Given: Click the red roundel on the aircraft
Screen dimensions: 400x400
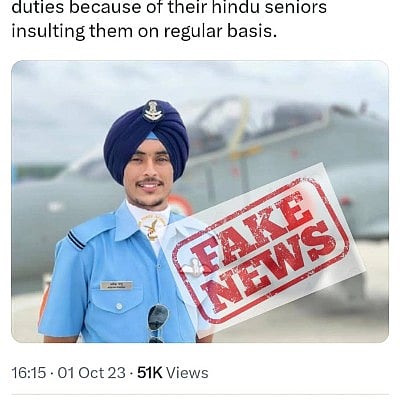Looking at the screenshot, I should point(180,205).
